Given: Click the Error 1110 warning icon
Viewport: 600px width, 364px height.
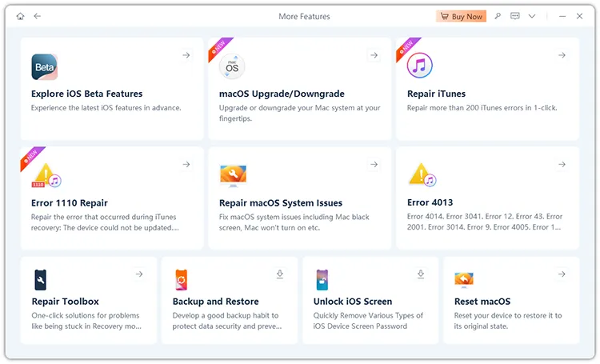Looking at the screenshot, I should (x=46, y=176).
